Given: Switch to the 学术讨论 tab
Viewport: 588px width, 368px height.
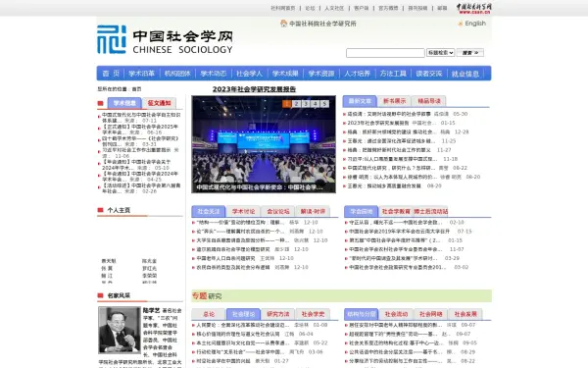Looking at the screenshot, I should (x=243, y=211).
